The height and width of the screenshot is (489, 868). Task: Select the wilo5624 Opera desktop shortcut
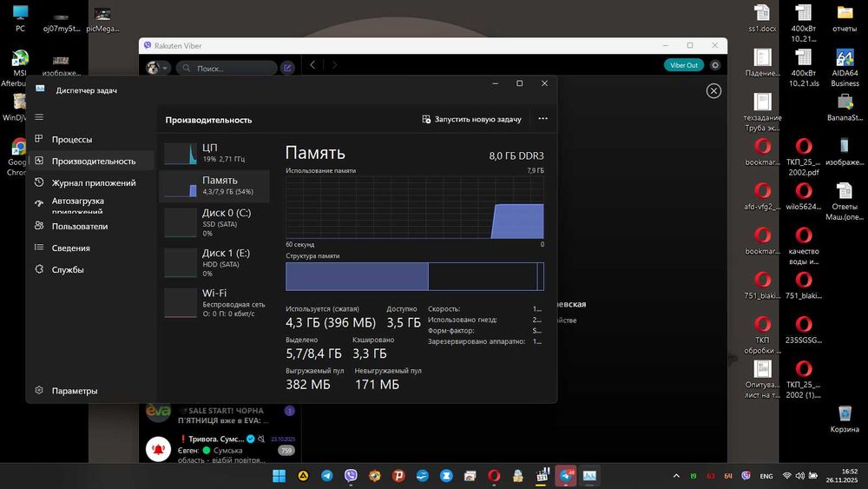(x=804, y=196)
